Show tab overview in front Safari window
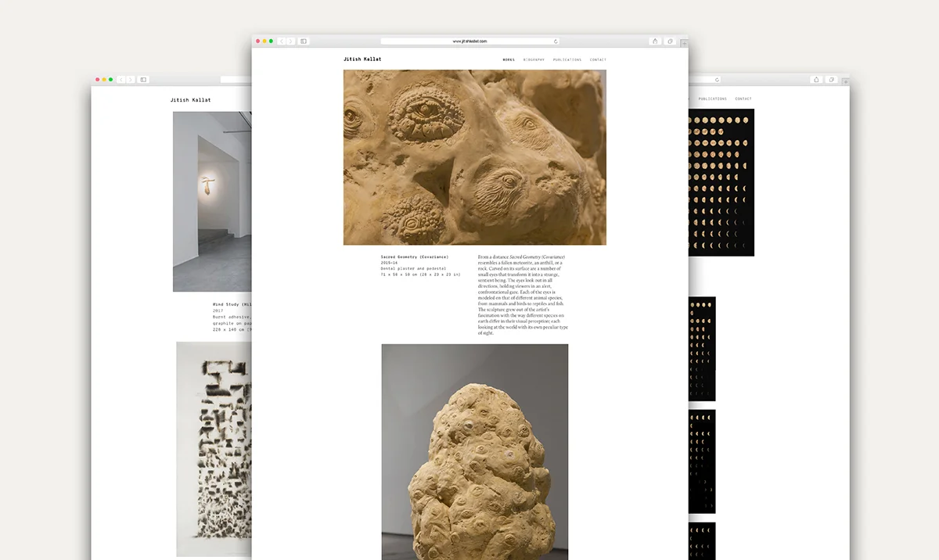This screenshot has width=939, height=560. pos(671,41)
